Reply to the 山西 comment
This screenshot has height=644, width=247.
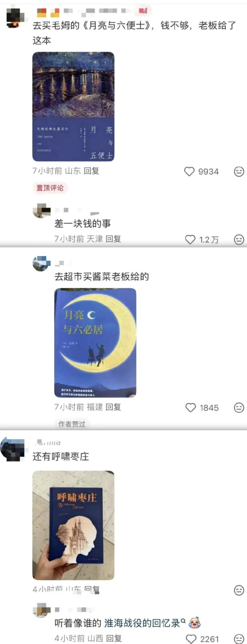tap(114, 639)
